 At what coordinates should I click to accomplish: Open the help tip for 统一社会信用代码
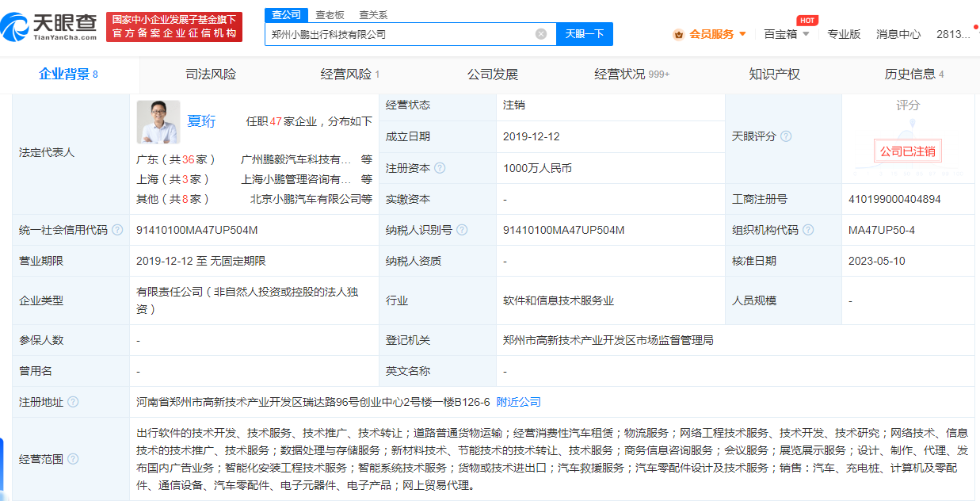(x=117, y=230)
